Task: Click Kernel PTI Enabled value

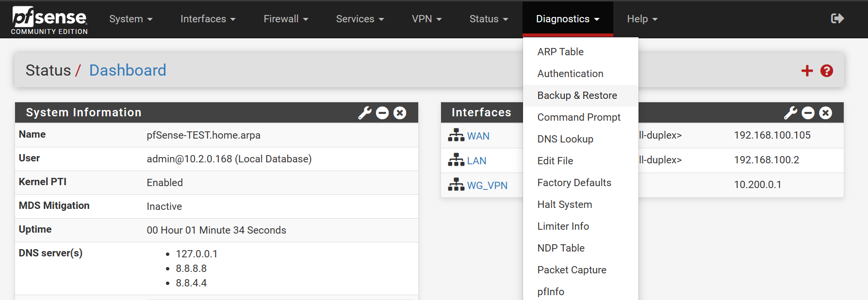Action: click(x=164, y=183)
